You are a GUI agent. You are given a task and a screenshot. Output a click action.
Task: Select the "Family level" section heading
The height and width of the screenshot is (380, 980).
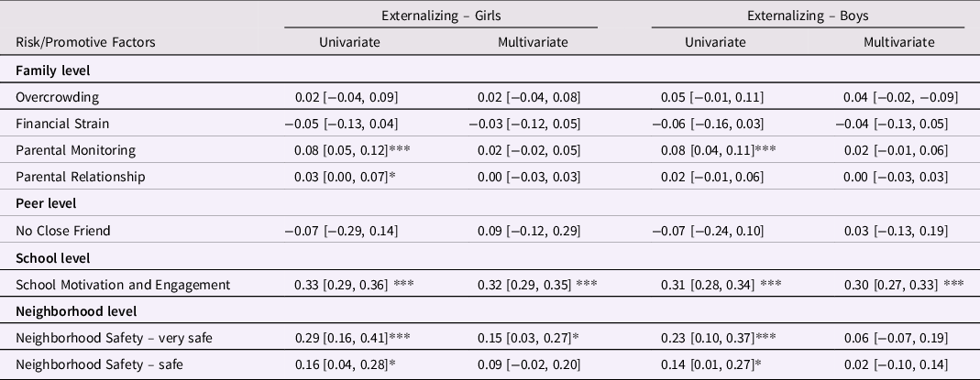pyautogui.click(x=51, y=70)
